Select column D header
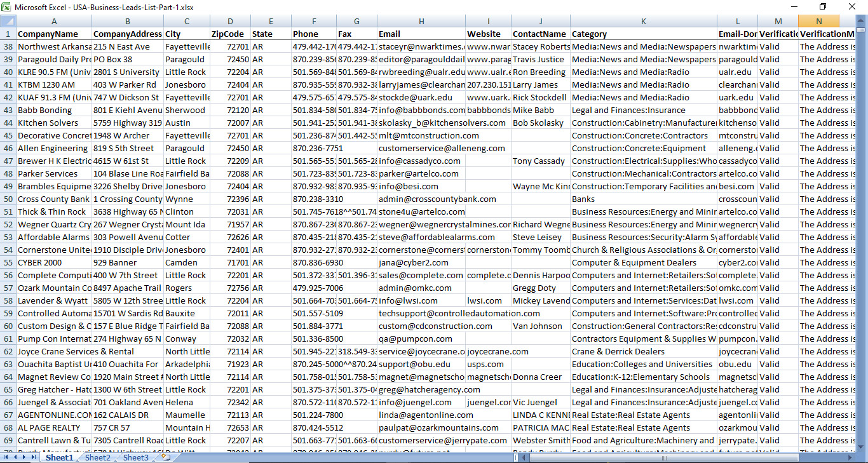Viewport: 868px width, 463px height. pos(230,21)
